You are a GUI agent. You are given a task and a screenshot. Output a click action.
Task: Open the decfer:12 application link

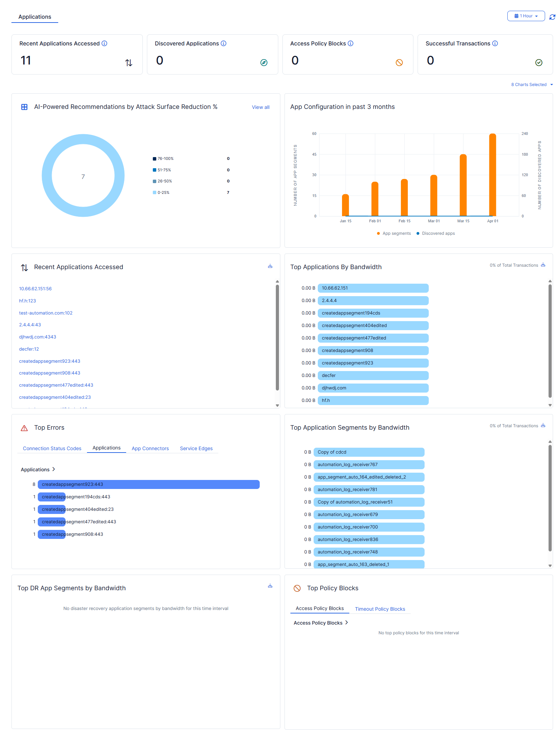(29, 349)
